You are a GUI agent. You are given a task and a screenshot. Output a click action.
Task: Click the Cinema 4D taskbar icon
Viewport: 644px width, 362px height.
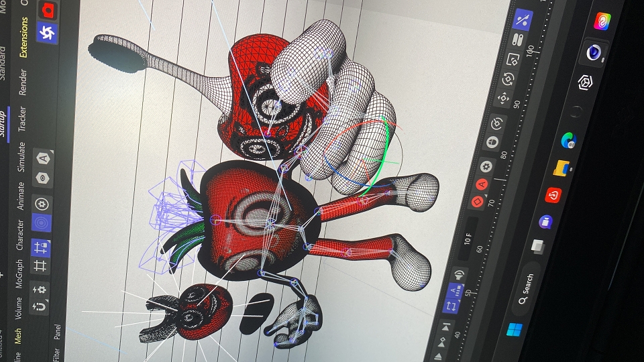coord(594,52)
